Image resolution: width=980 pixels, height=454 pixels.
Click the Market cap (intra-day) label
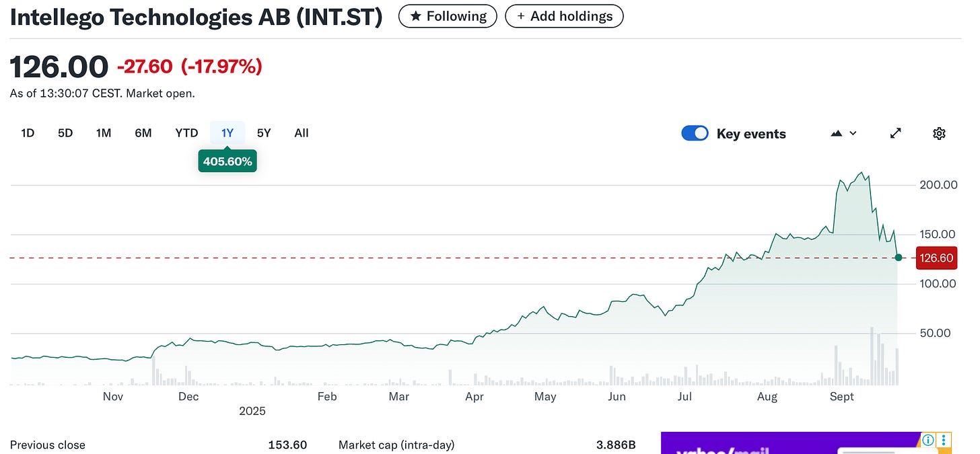[396, 445]
